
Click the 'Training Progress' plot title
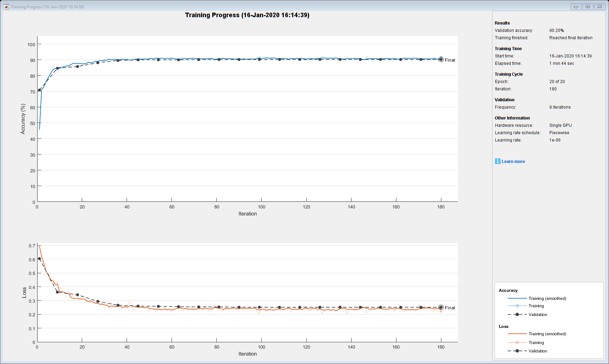tap(247, 15)
